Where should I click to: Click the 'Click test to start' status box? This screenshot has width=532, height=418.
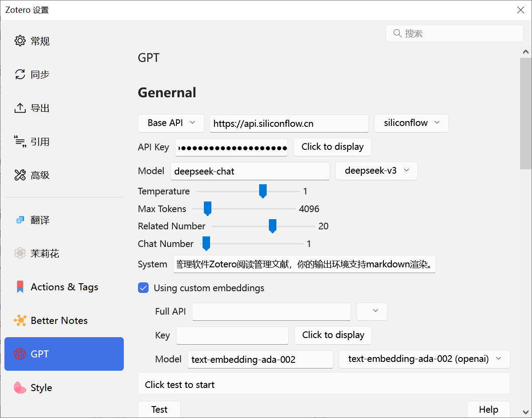pos(324,384)
